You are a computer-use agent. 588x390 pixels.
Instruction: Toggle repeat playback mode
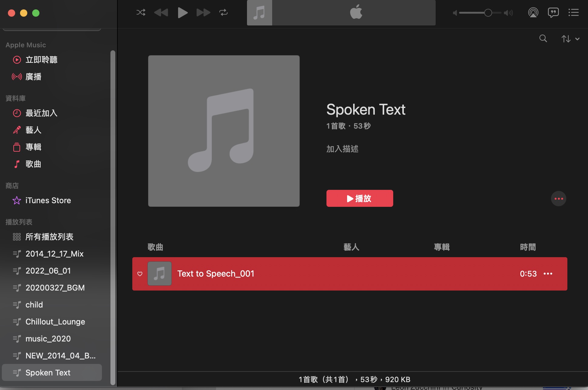223,12
